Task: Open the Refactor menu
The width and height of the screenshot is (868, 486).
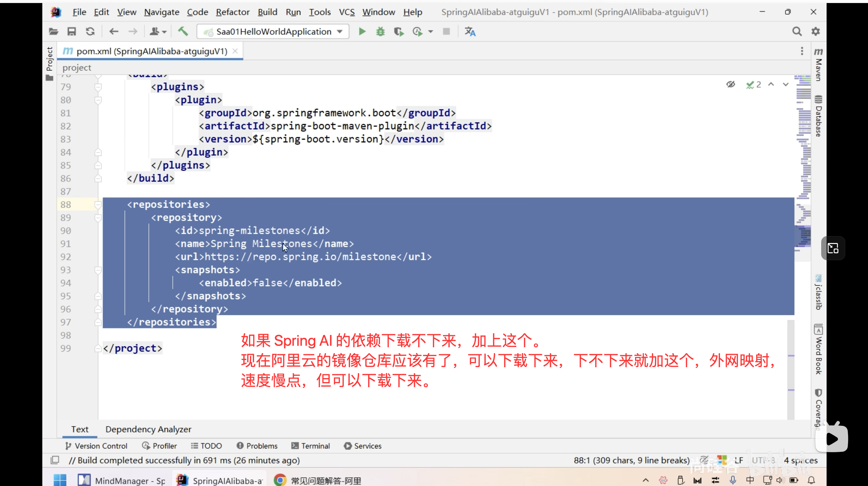Action: (x=232, y=12)
